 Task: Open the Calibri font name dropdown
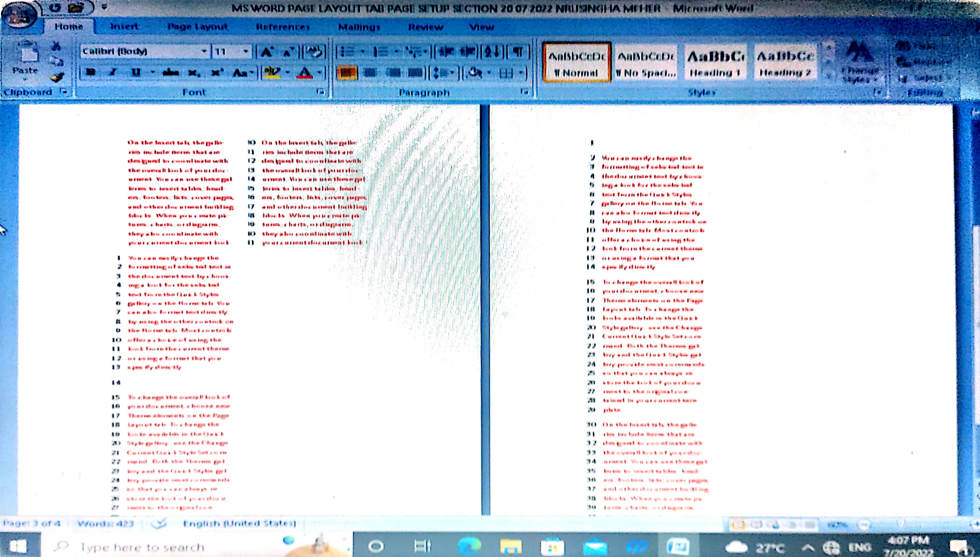204,51
